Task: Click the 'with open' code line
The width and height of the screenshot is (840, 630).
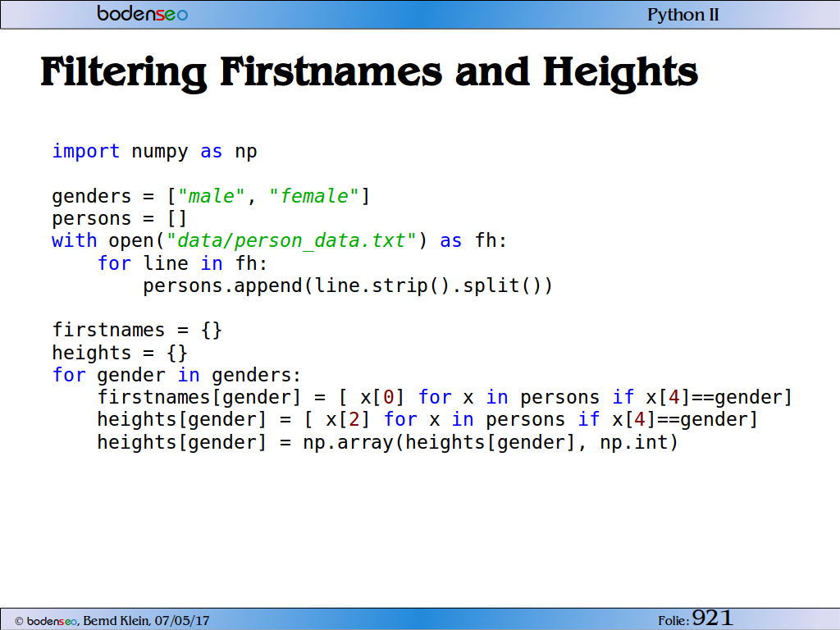Action: [279, 241]
